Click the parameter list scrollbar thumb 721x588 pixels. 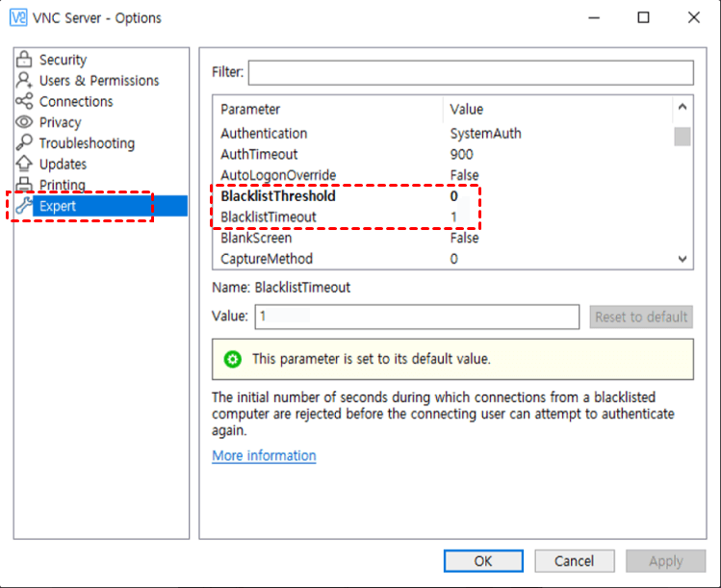pyautogui.click(x=682, y=137)
